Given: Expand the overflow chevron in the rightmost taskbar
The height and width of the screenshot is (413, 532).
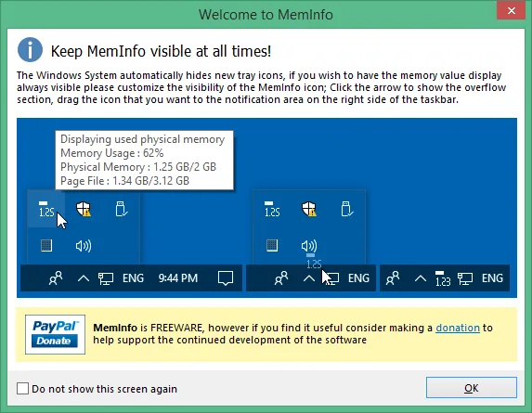Looking at the screenshot, I should tap(421, 278).
